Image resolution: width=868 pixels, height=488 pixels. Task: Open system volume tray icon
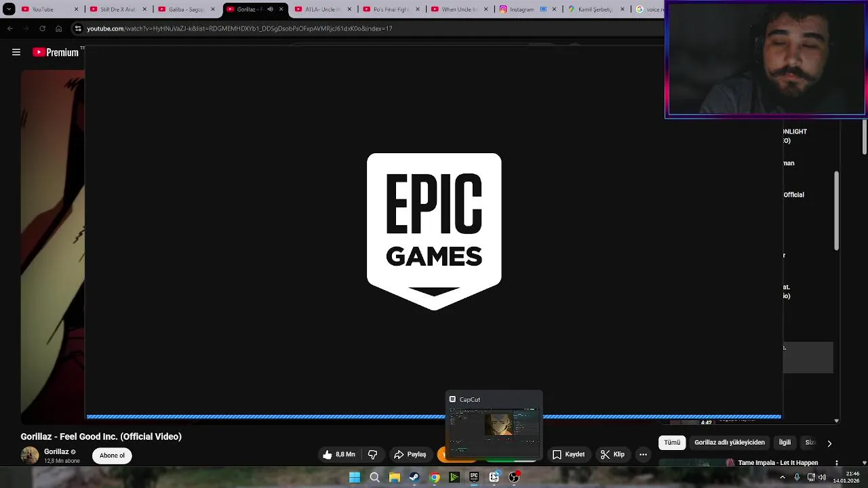tap(822, 477)
